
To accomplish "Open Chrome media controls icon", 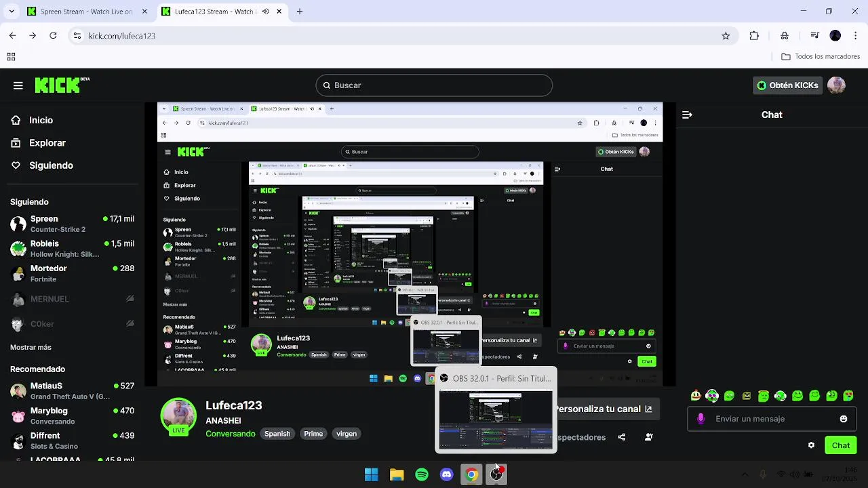I will (x=815, y=36).
